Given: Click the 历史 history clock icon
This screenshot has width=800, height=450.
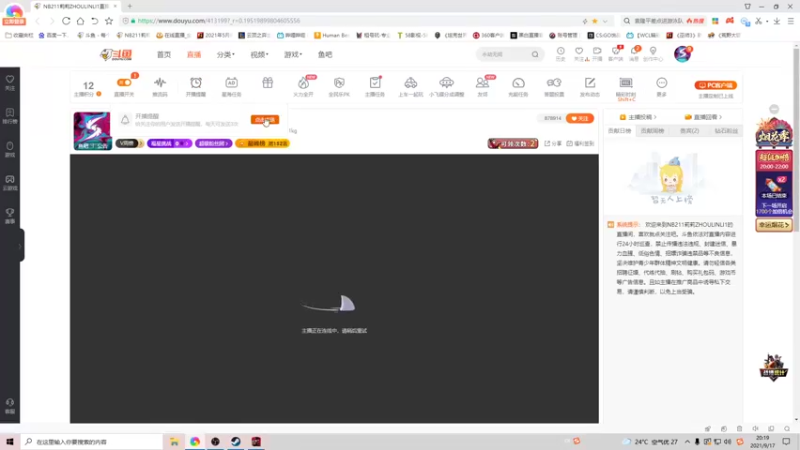Looking at the screenshot, I should click(561, 51).
